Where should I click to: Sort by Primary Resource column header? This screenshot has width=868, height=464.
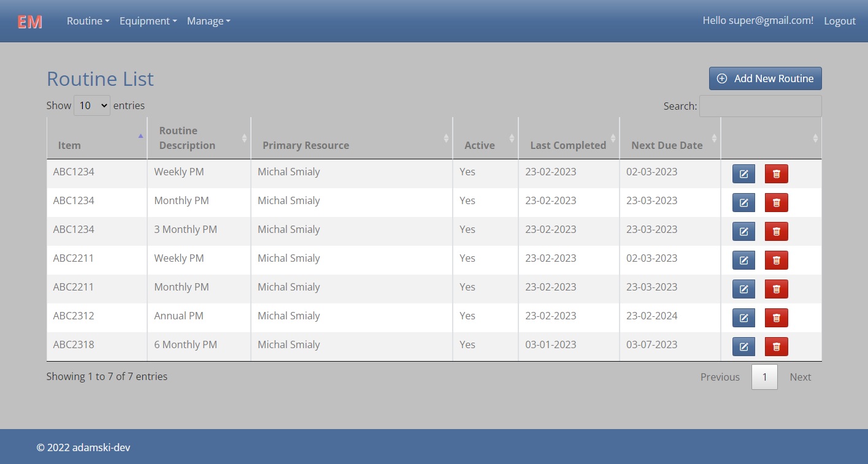[352, 138]
